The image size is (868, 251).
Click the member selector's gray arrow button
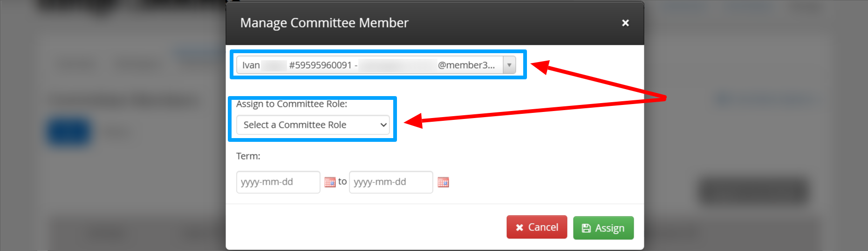[509, 65]
